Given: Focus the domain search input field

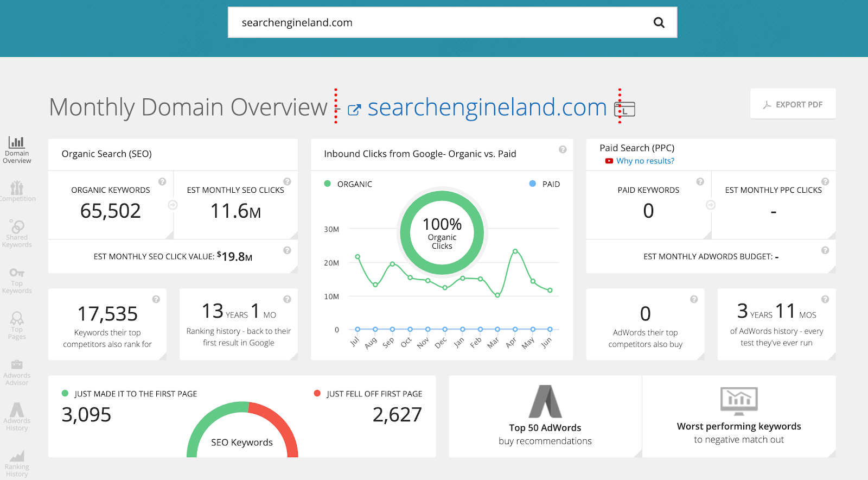Looking at the screenshot, I should coord(452,22).
